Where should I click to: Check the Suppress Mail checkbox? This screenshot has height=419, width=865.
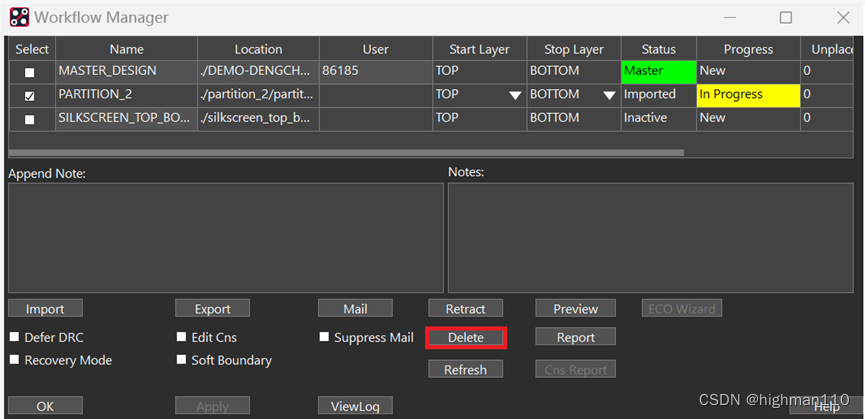325,337
